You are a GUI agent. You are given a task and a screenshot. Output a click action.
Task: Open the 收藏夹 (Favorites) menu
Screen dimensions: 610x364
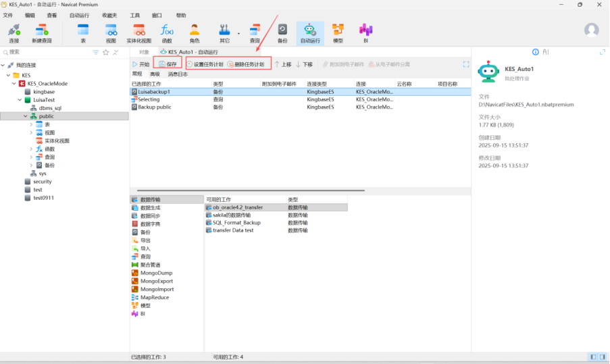click(109, 15)
